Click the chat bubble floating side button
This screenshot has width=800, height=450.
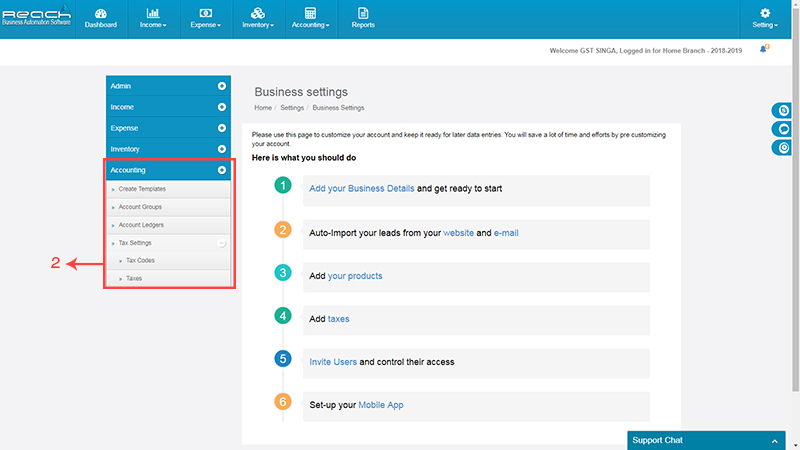(x=783, y=129)
